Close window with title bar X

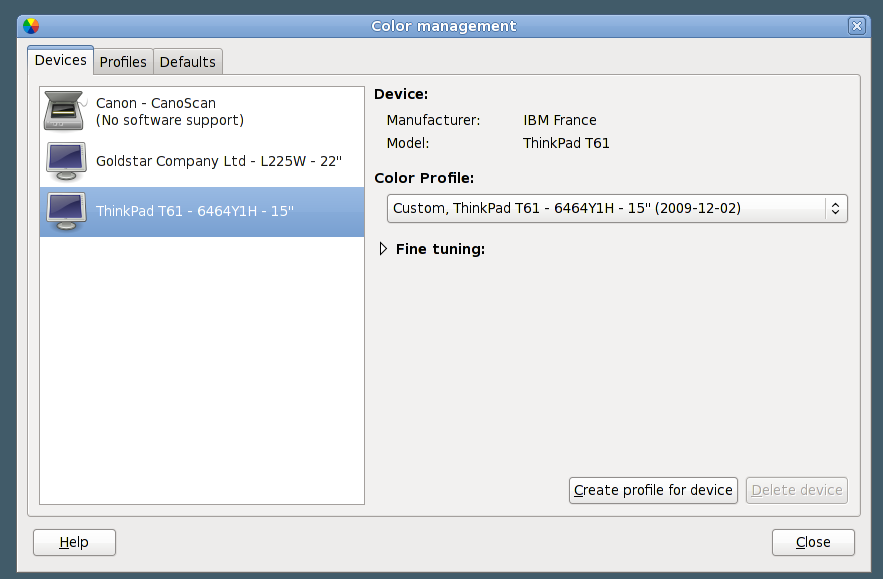[x=857, y=26]
